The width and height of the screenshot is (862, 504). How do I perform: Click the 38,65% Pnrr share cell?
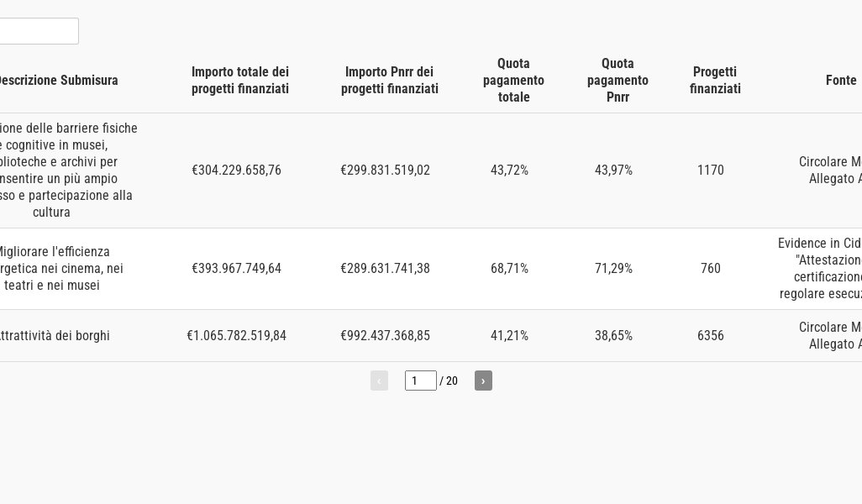point(613,336)
